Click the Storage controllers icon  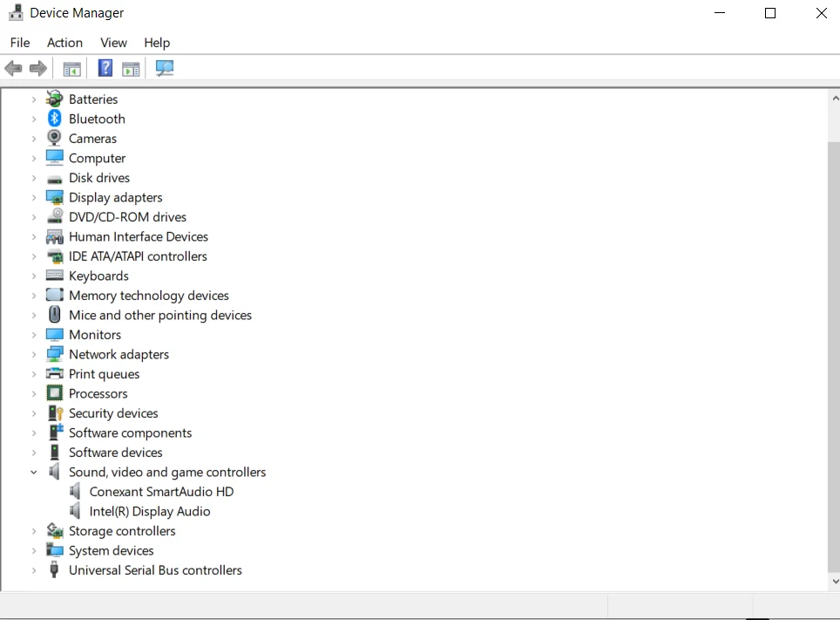click(x=54, y=530)
